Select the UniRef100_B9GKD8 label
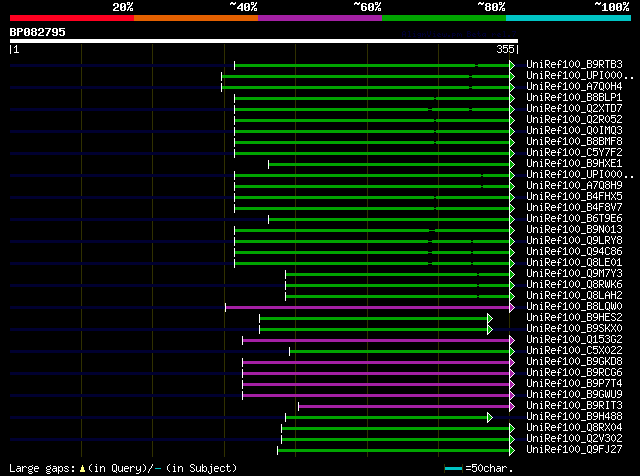 [x=574, y=362]
